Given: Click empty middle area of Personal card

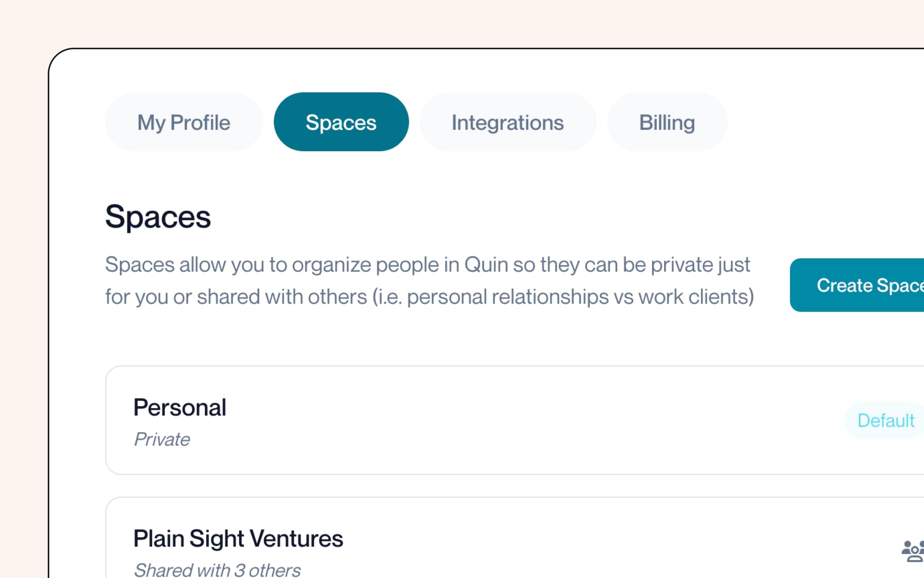Looking at the screenshot, I should click(x=500, y=420).
